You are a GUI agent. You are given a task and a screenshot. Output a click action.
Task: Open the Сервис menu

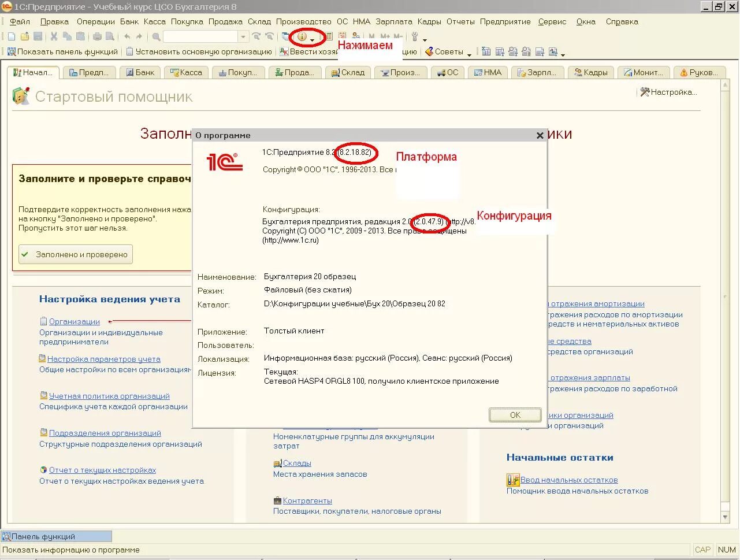click(x=552, y=21)
